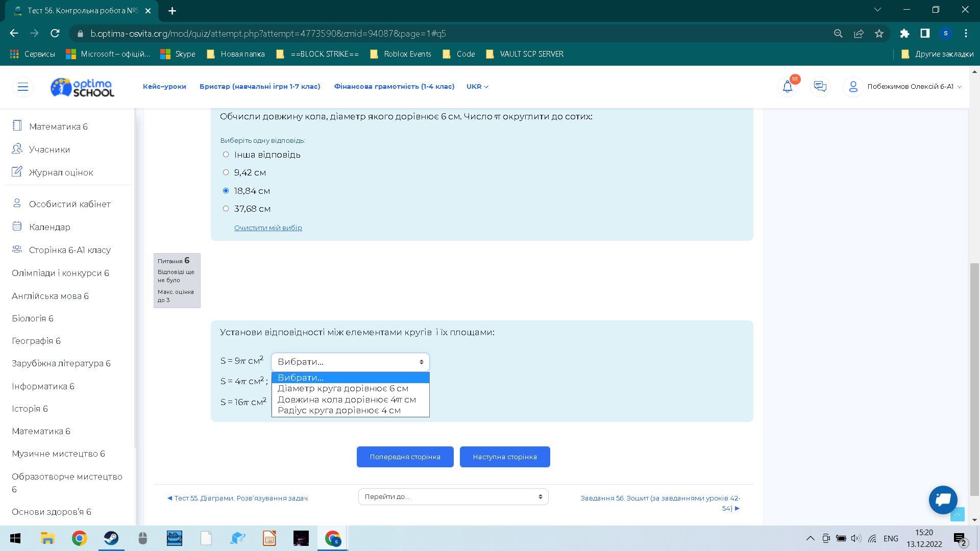Open Steam from the taskbar
Screen dimensions: 980x551
click(x=111, y=538)
